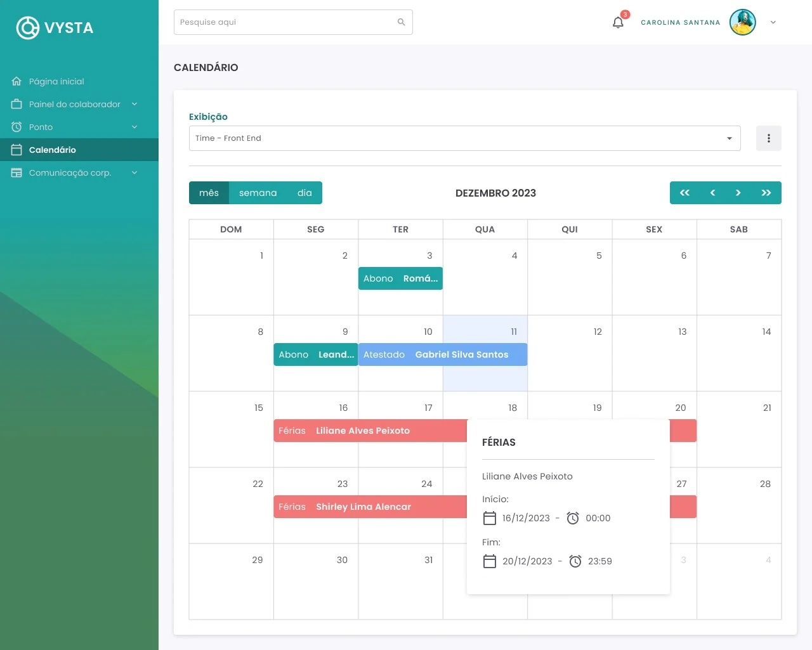Image resolution: width=812 pixels, height=650 pixels.
Task: Jump forward with double-right arrows
Action: [766, 193]
